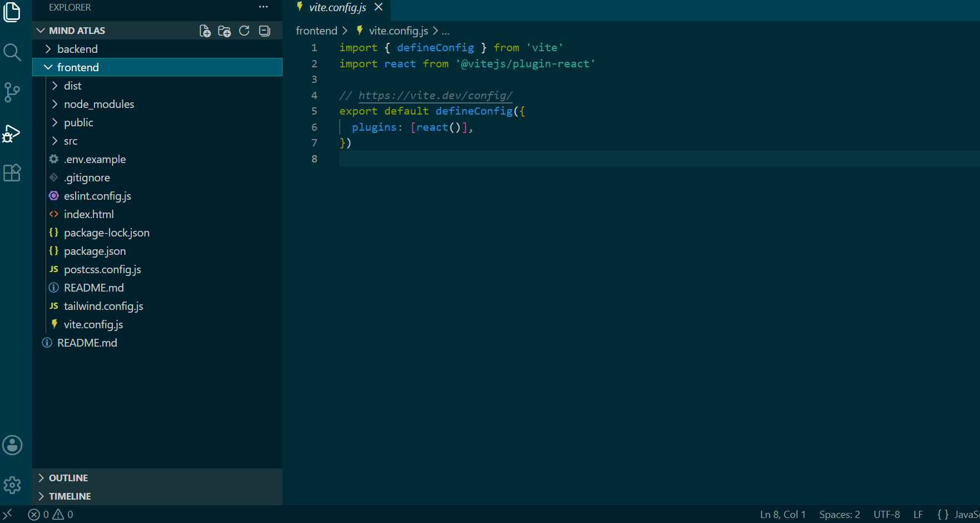This screenshot has width=980, height=523.
Task: Collapse the MIND ATLAS project section
Action: point(77,31)
